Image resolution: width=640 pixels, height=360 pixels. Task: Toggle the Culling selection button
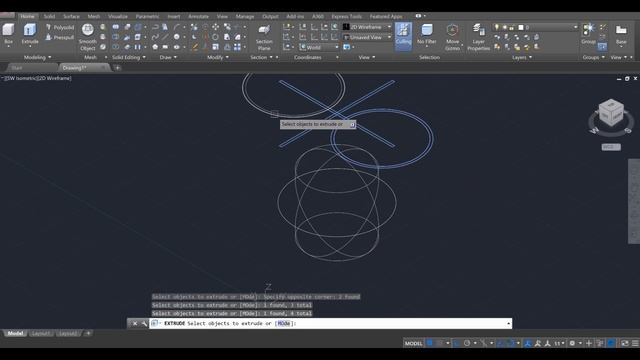click(403, 36)
